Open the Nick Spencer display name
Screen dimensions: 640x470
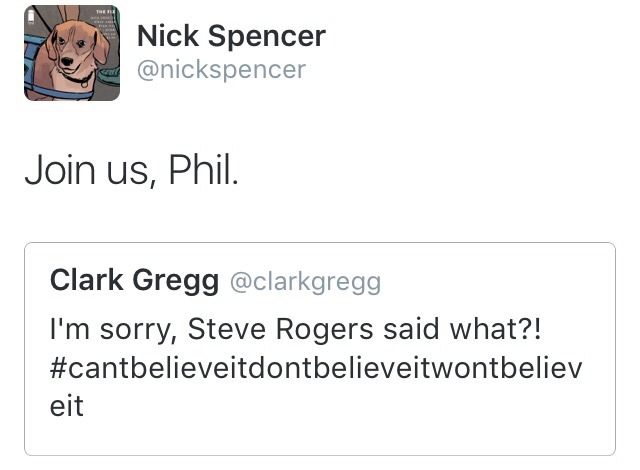(x=230, y=37)
